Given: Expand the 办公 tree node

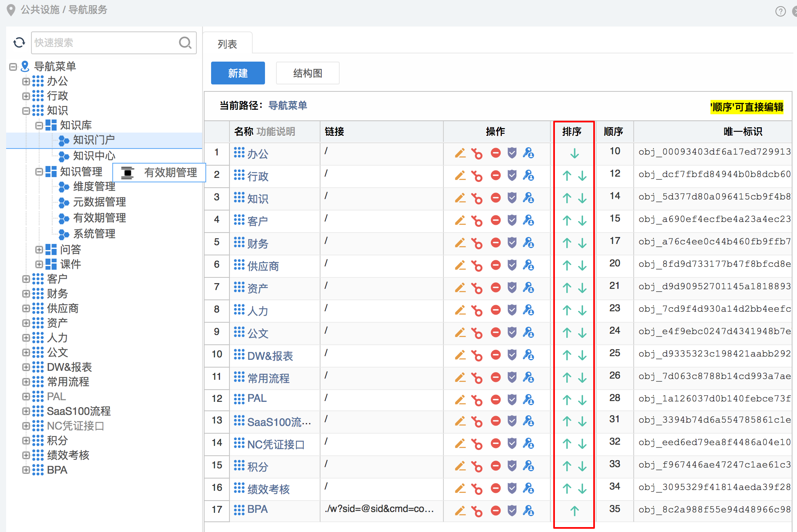Looking at the screenshot, I should 26,81.
